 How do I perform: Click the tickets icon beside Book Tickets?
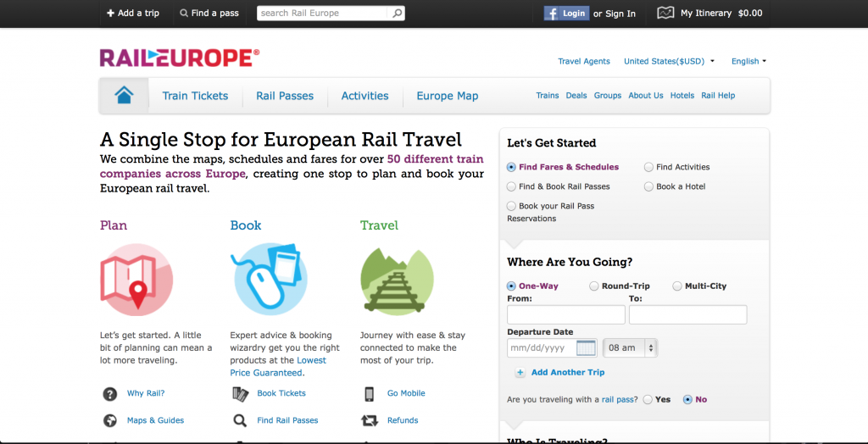tap(240, 394)
